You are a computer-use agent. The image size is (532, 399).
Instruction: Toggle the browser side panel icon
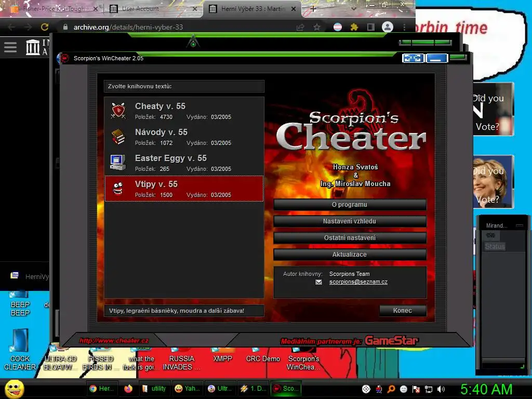point(371,27)
